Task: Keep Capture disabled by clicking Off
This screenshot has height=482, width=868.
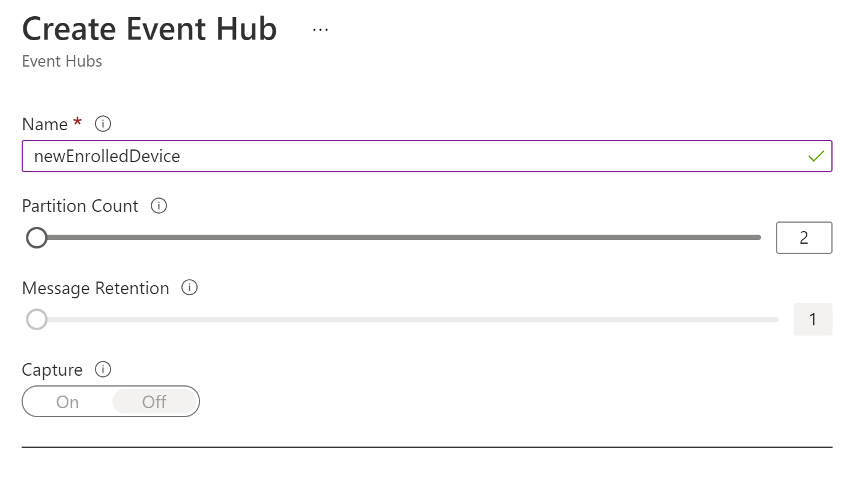Action: coord(154,402)
